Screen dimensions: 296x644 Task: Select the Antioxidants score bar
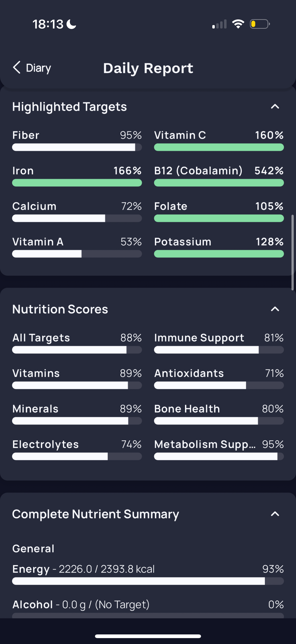point(219,385)
